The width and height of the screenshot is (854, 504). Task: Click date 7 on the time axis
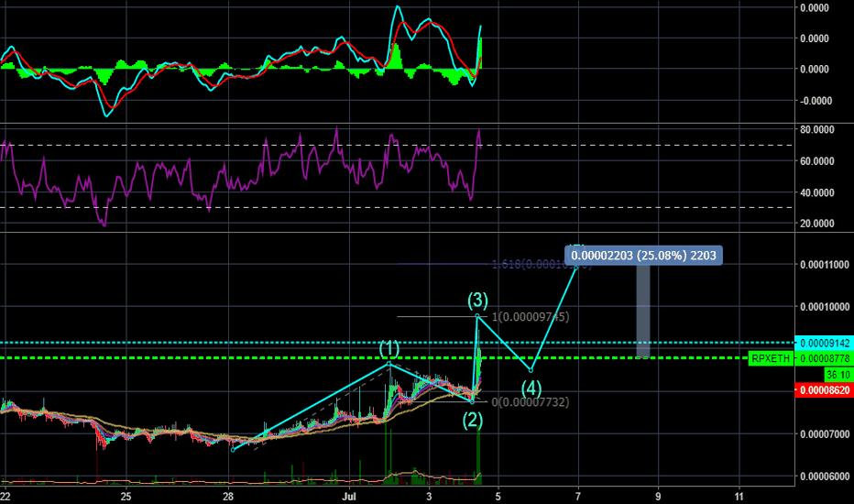[x=578, y=497]
